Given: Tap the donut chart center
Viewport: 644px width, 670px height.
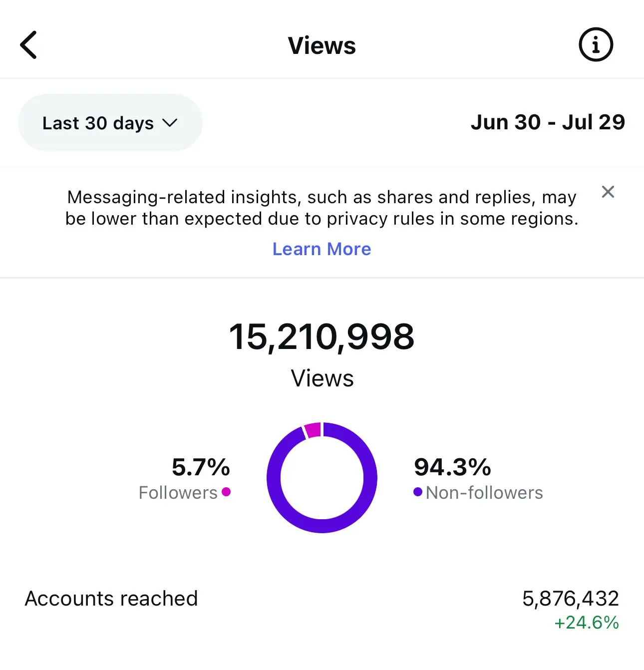Looking at the screenshot, I should 322,478.
